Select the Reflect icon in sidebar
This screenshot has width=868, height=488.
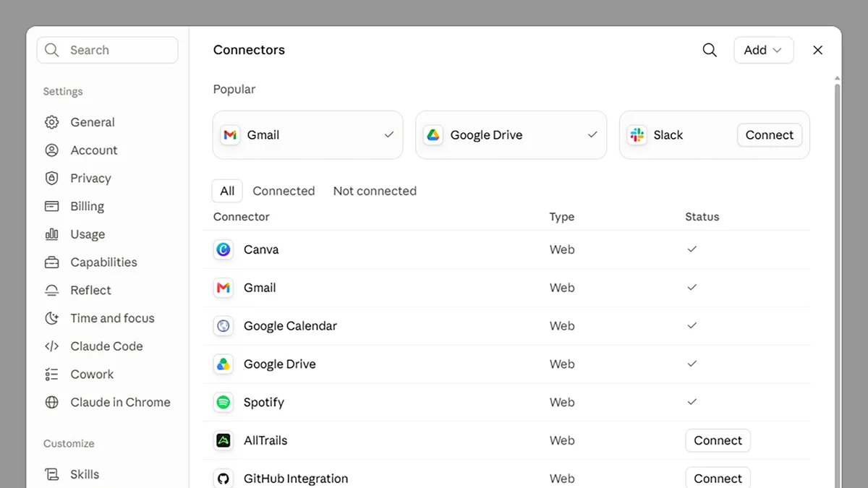click(51, 290)
